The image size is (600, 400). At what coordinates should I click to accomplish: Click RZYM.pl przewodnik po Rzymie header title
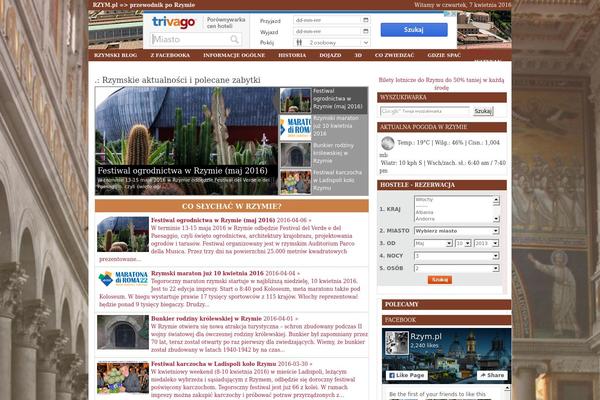(x=143, y=5)
